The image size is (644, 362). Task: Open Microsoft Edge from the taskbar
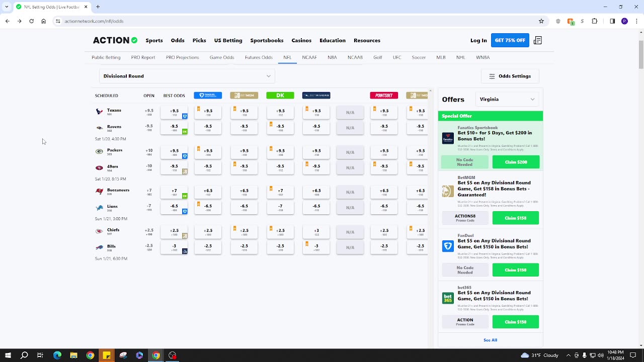tap(57, 355)
